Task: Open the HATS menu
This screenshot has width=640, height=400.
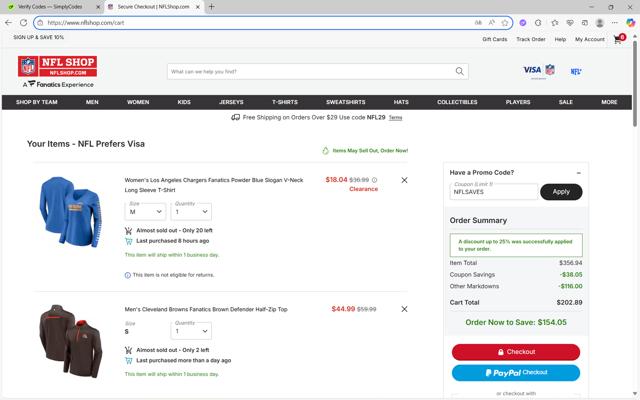Action: click(x=401, y=102)
